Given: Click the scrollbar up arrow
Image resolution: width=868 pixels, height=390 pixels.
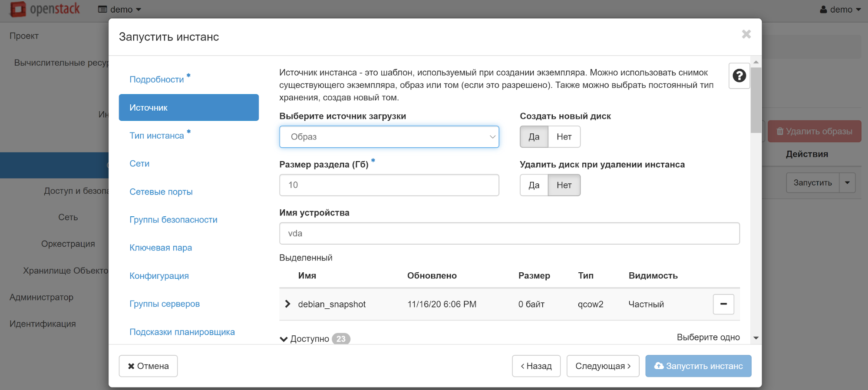Looking at the screenshot, I should 756,62.
